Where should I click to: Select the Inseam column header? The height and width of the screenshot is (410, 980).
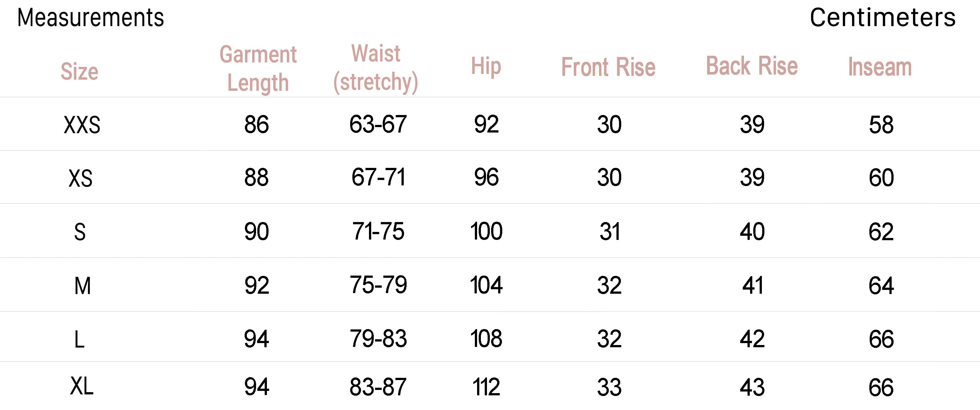tap(880, 67)
